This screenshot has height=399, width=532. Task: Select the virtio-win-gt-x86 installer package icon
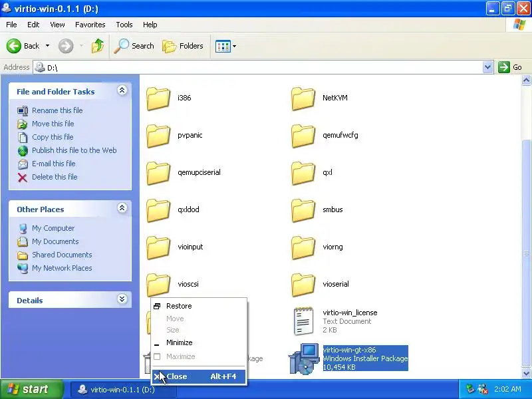[304, 359]
